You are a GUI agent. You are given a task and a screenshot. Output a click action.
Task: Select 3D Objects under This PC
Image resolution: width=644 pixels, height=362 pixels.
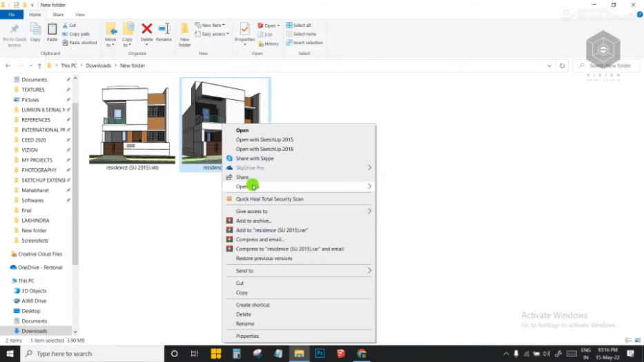34,290
